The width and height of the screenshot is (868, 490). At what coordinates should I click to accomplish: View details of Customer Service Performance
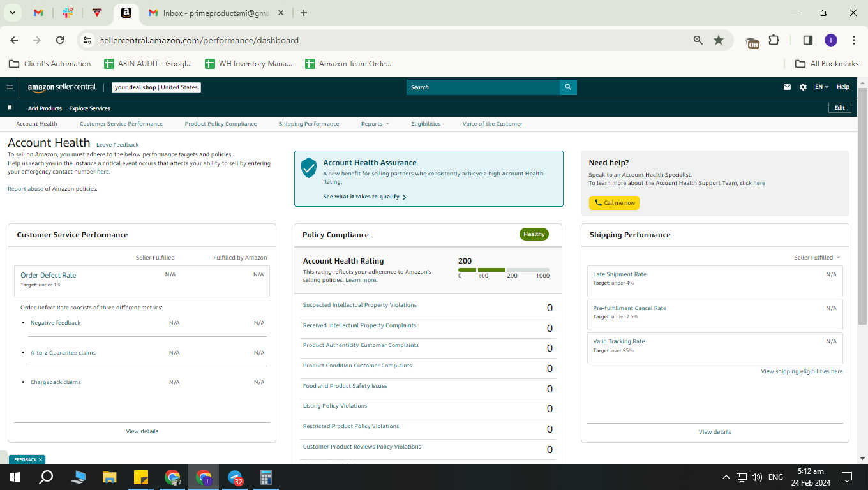tap(142, 431)
